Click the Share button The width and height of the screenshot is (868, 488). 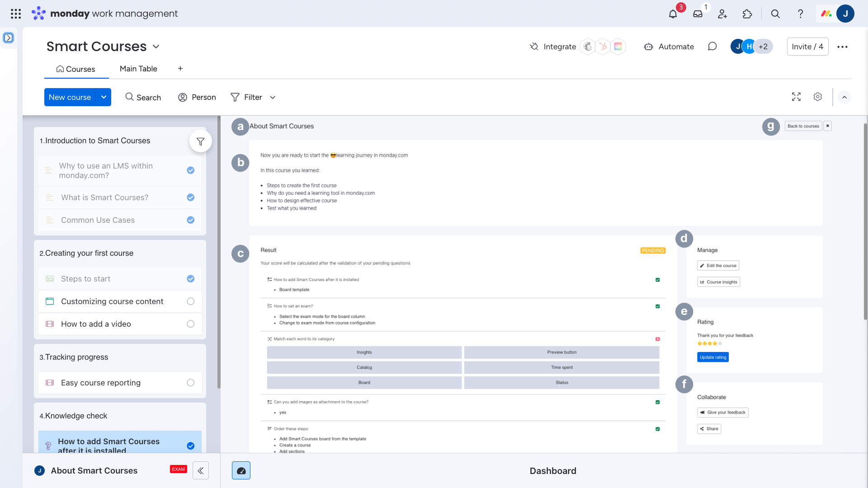tap(709, 429)
